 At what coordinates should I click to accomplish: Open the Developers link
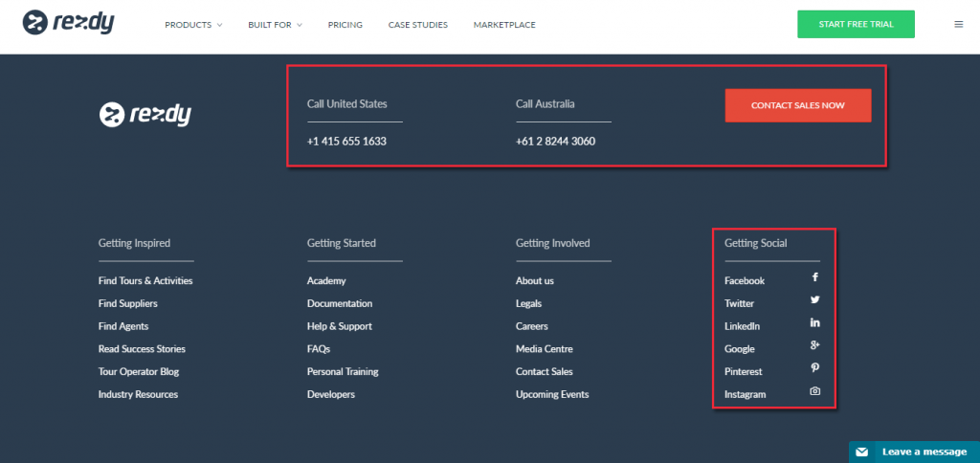tap(330, 394)
